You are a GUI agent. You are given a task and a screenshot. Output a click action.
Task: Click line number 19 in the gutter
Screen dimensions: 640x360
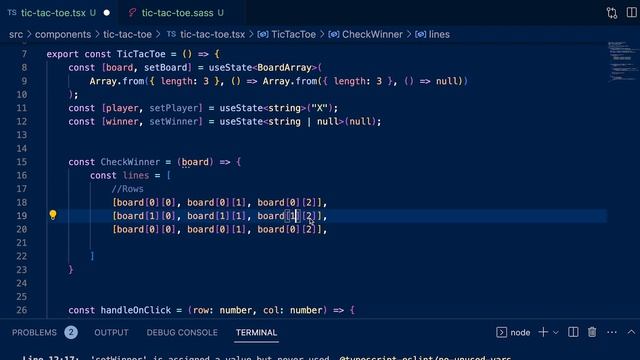[x=22, y=216]
